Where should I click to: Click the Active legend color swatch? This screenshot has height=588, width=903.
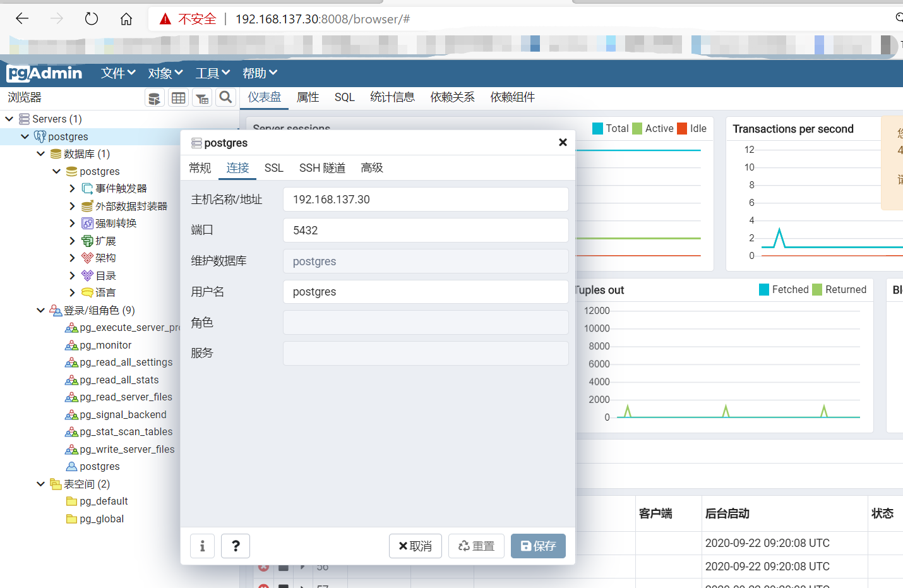[637, 128]
